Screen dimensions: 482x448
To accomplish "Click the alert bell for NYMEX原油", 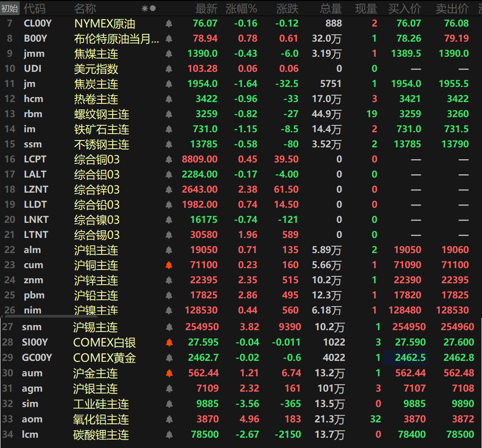I will pyautogui.click(x=169, y=24).
